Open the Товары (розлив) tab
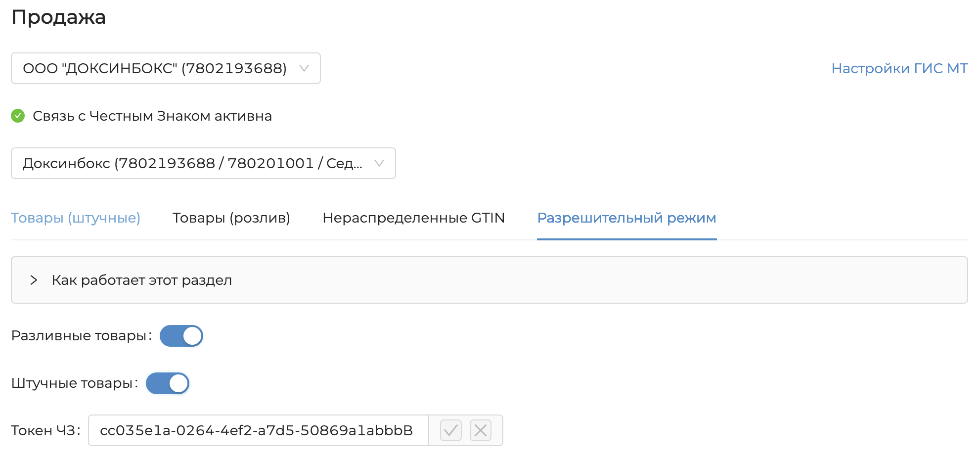The height and width of the screenshot is (460, 980). tap(231, 218)
